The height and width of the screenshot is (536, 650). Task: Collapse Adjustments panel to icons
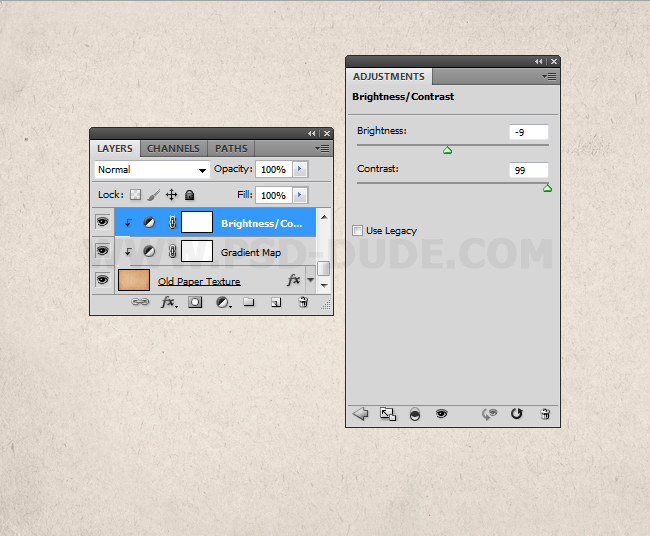coord(538,61)
